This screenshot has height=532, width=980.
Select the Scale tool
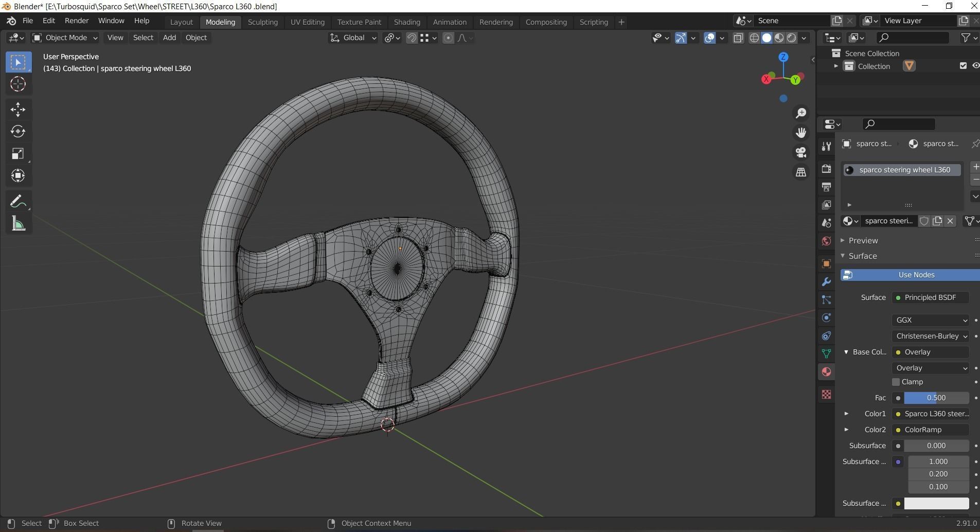click(x=19, y=153)
